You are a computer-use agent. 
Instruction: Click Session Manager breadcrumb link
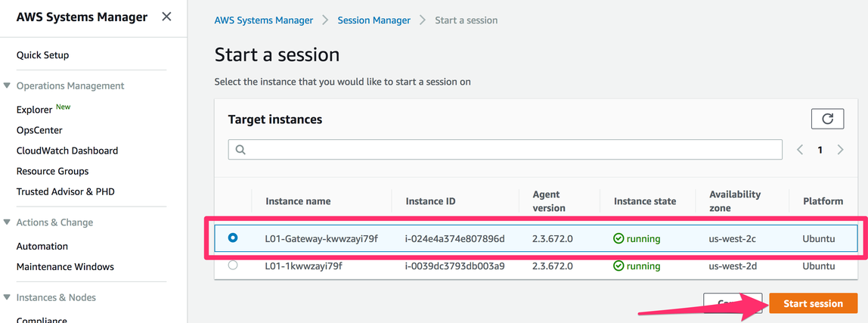(x=374, y=20)
